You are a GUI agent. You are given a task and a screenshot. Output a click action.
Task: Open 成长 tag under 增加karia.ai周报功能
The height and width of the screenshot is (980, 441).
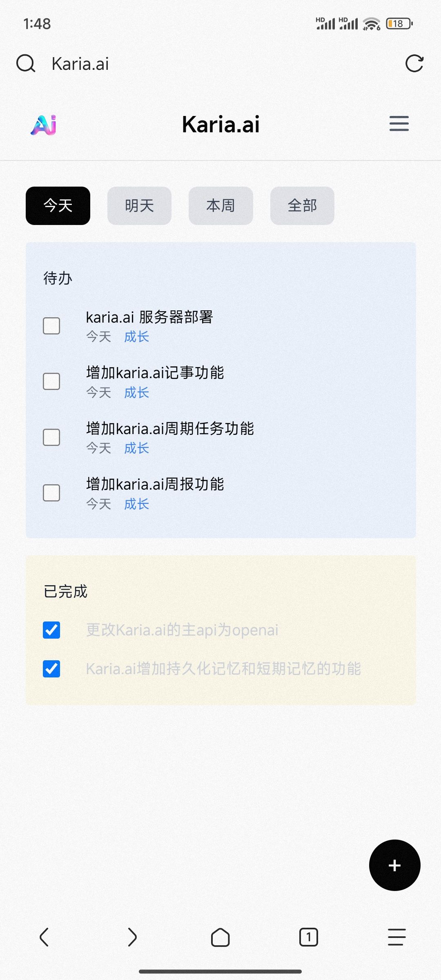click(x=136, y=504)
